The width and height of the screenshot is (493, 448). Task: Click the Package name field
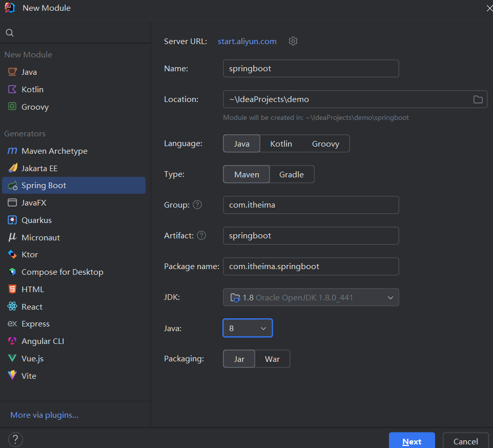[x=311, y=266]
